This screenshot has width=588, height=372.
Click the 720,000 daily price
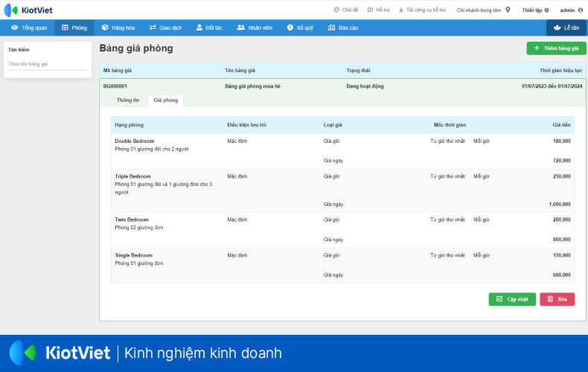(562, 161)
